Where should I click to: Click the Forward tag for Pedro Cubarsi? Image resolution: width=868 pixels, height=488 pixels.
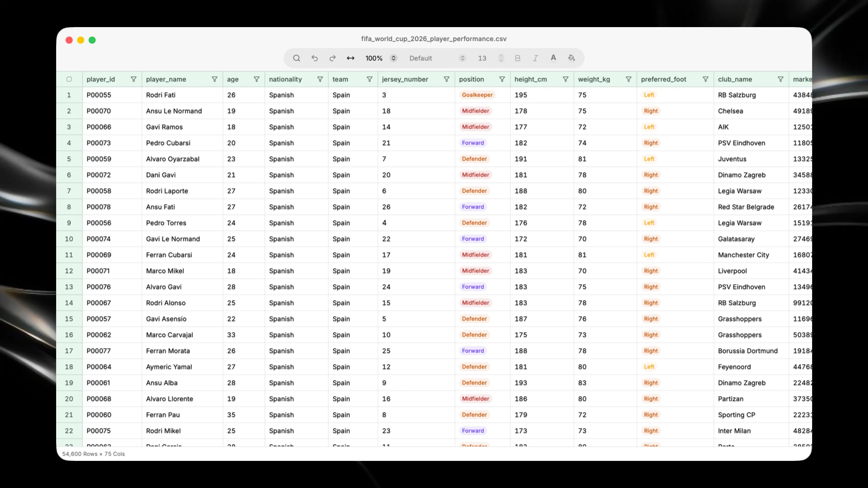[473, 143]
